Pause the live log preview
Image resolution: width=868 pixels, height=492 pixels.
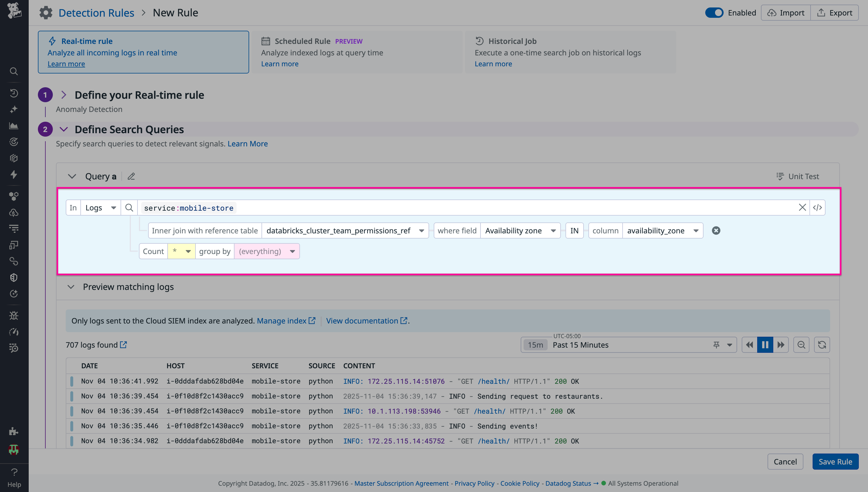[x=765, y=345]
